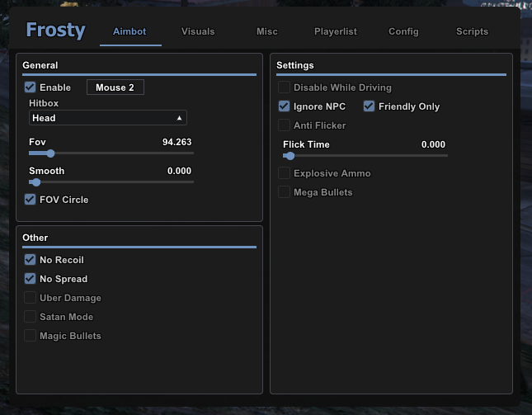Open the Config tab
Image resolution: width=532 pixels, height=415 pixels.
point(403,31)
